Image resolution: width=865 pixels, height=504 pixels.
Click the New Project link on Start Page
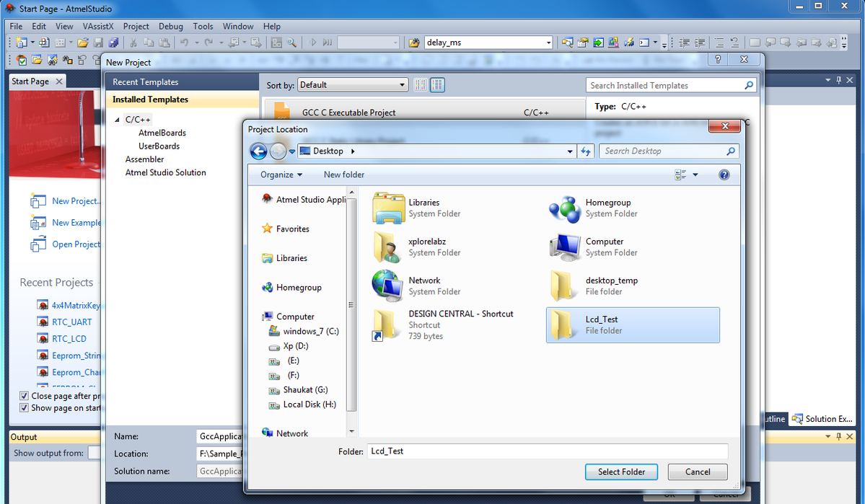click(x=76, y=201)
